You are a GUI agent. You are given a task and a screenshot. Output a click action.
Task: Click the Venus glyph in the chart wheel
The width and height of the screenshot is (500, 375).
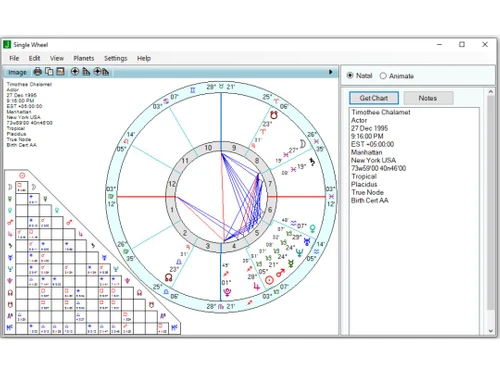tap(313, 228)
